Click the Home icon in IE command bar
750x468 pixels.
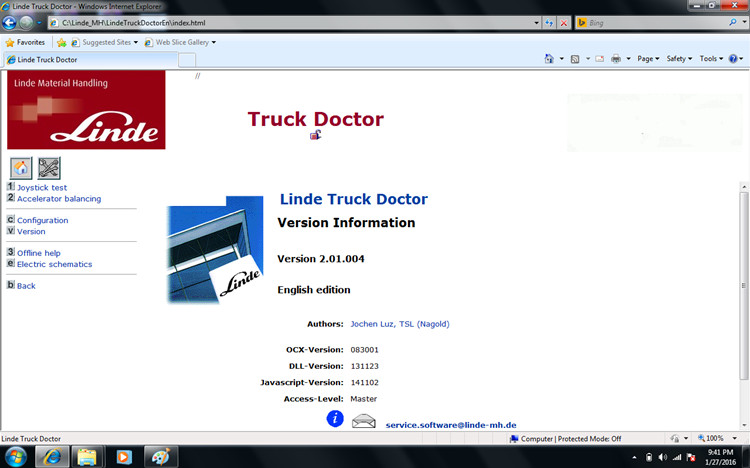pyautogui.click(x=549, y=58)
